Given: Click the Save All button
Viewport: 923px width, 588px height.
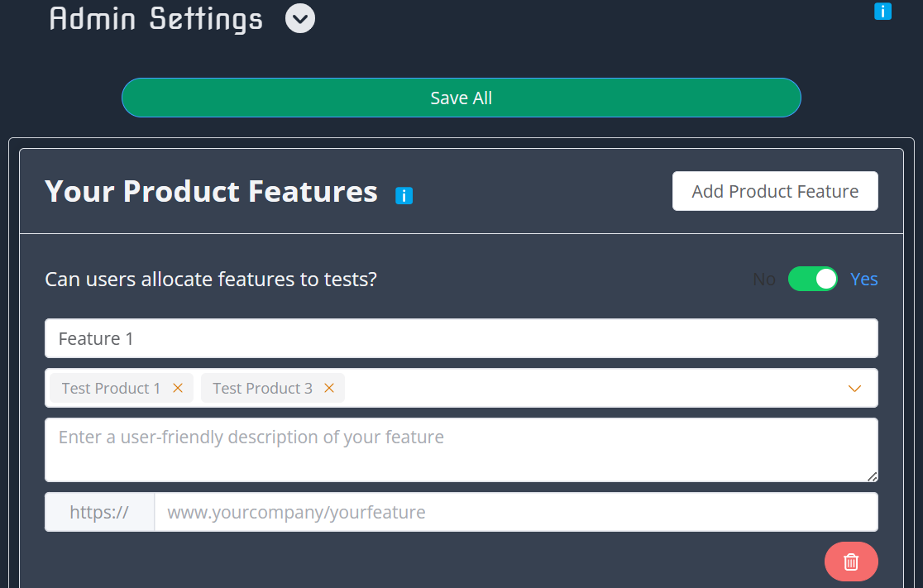Looking at the screenshot, I should point(461,97).
